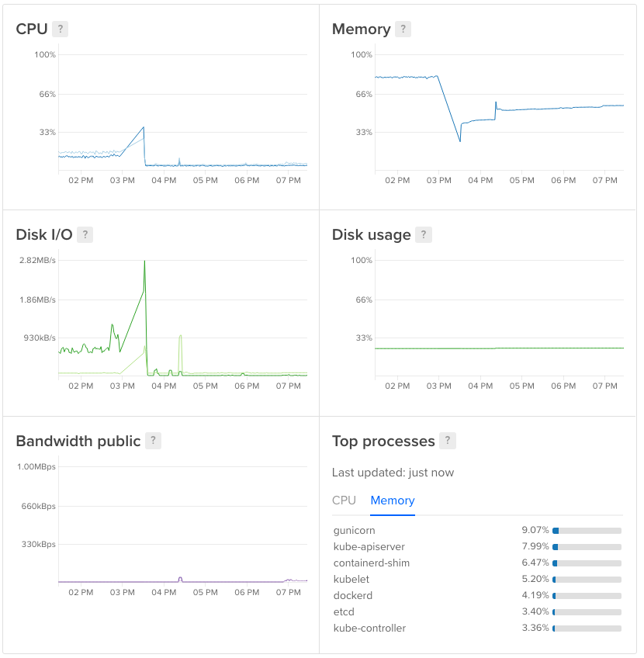This screenshot has height=658, width=644.
Task: Open the Bandwidth public help icon
Action: [153, 441]
